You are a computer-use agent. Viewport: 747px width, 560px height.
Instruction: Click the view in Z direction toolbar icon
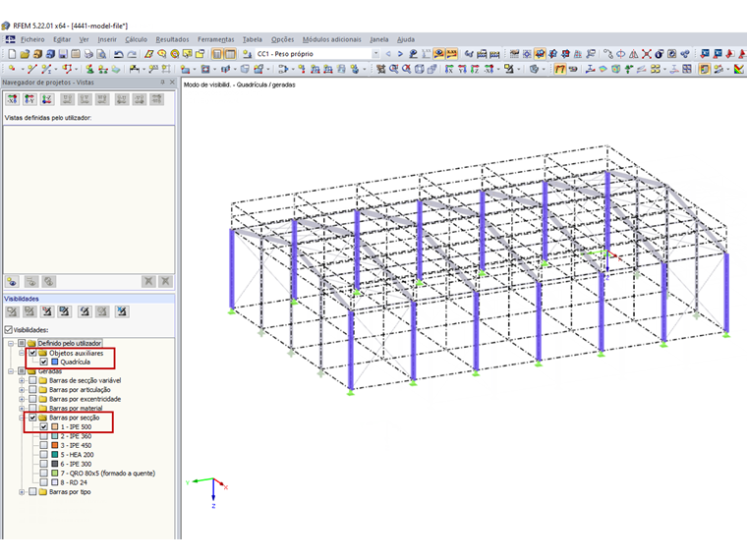[475, 69]
